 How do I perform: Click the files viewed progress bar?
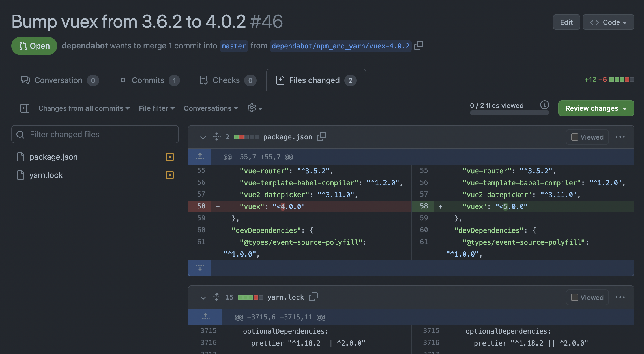tap(509, 112)
